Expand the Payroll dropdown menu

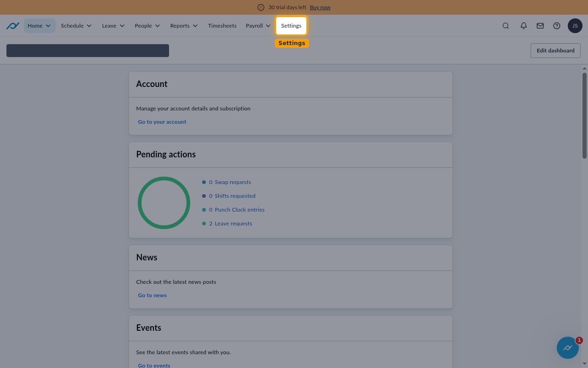tap(258, 26)
